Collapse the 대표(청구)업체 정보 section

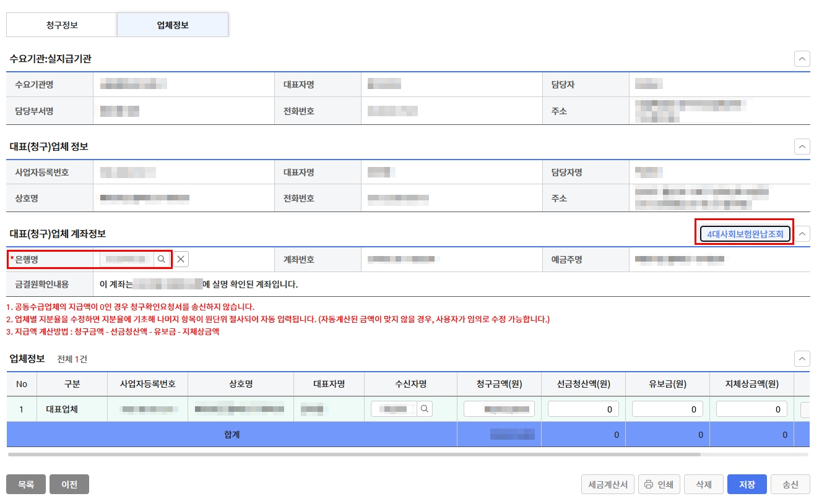pyautogui.click(x=802, y=147)
